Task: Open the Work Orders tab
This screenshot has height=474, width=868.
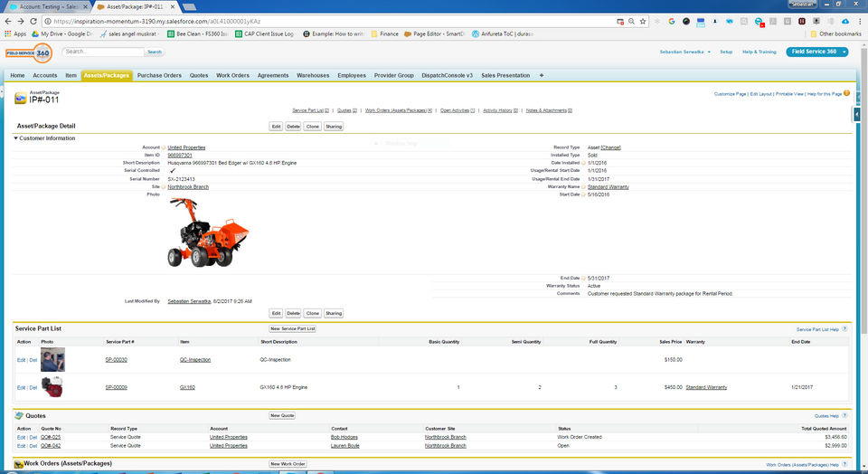Action: click(232, 75)
